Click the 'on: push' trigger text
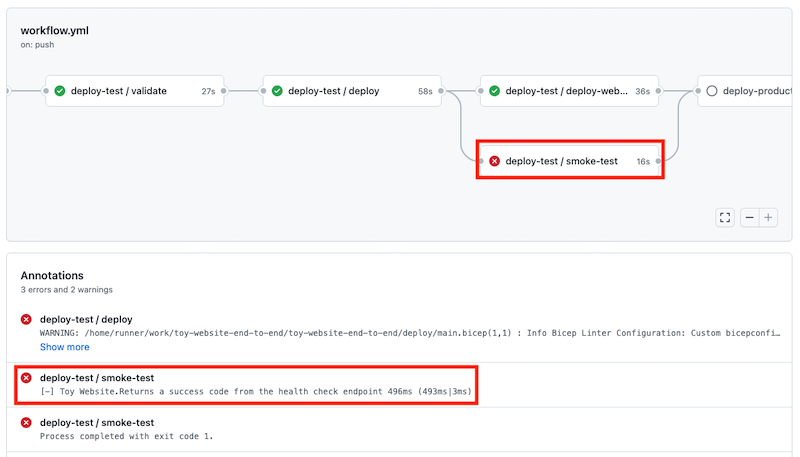This screenshot has height=457, width=800. (x=37, y=45)
